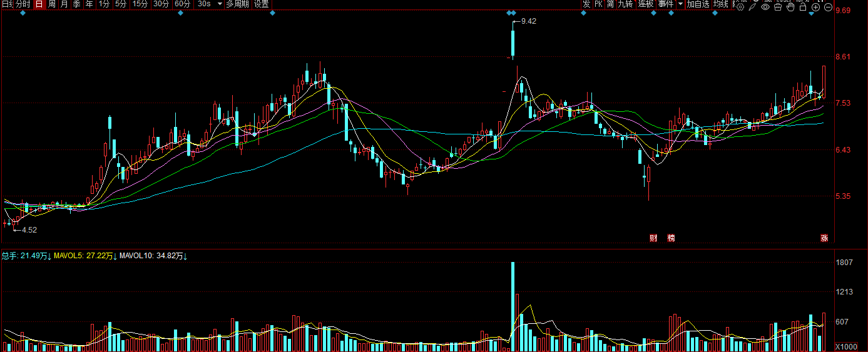Select the 日 daily period tab
This screenshot has width=868, height=352.
tap(39, 4)
